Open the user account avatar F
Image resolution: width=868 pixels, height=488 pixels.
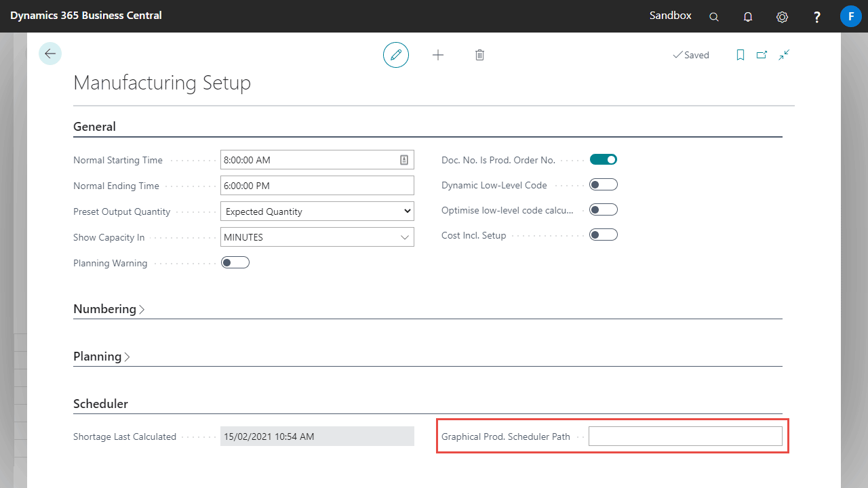click(x=850, y=16)
